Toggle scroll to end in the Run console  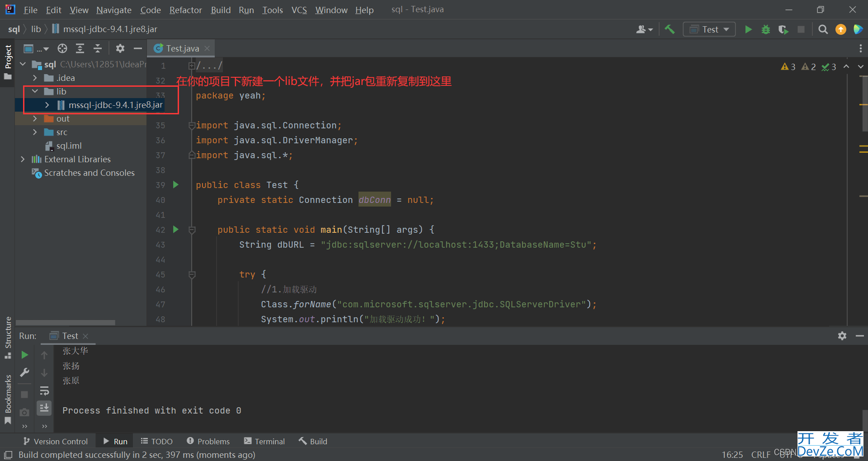pos(44,408)
